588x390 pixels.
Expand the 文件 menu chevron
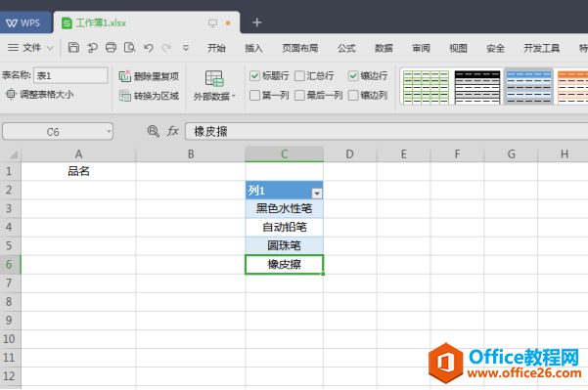point(50,48)
